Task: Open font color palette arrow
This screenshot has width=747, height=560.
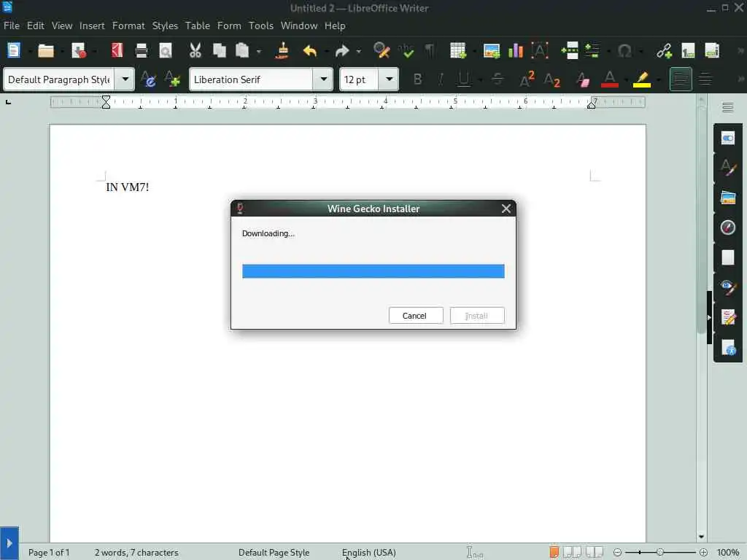Action: 625,79
